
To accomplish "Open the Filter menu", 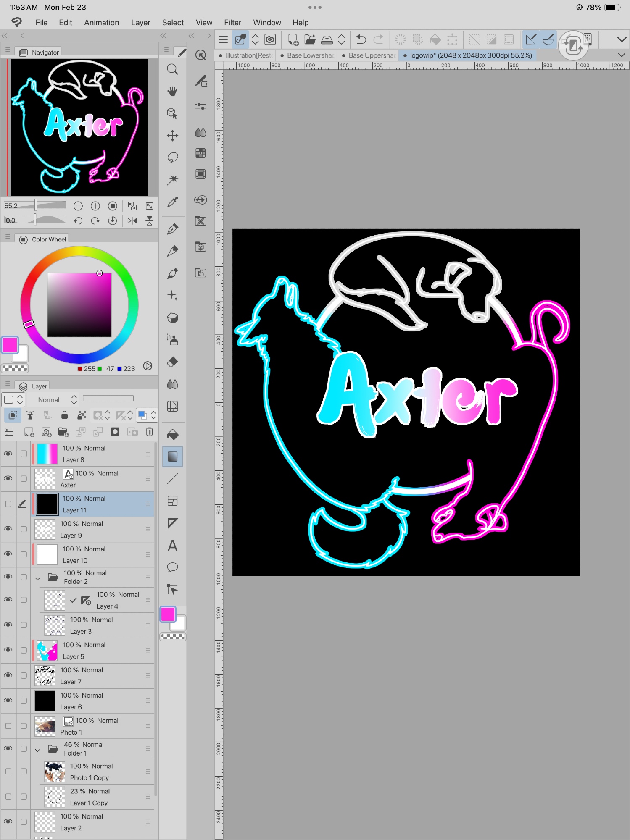I will pos(232,23).
